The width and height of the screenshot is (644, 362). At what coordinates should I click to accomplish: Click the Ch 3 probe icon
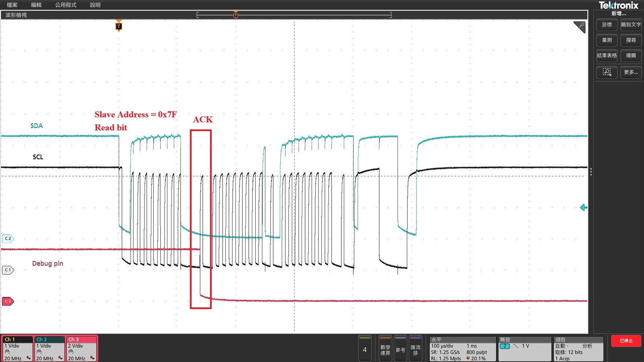pyautogui.click(x=71, y=352)
